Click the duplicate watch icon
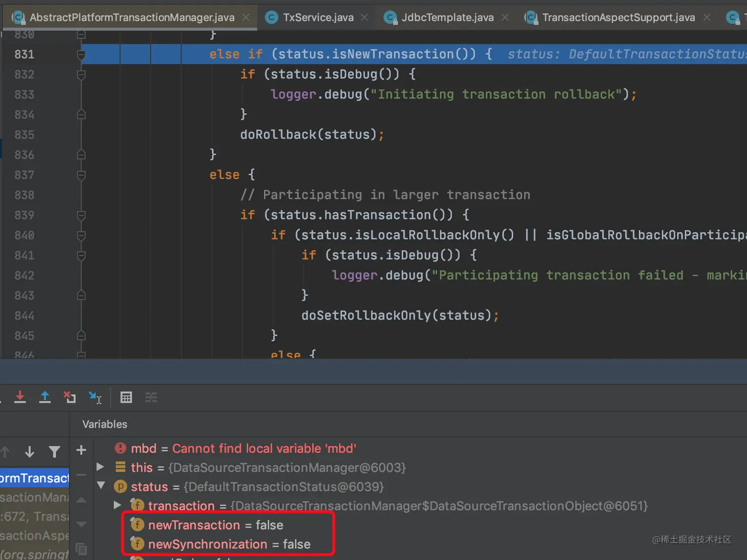 (x=82, y=549)
